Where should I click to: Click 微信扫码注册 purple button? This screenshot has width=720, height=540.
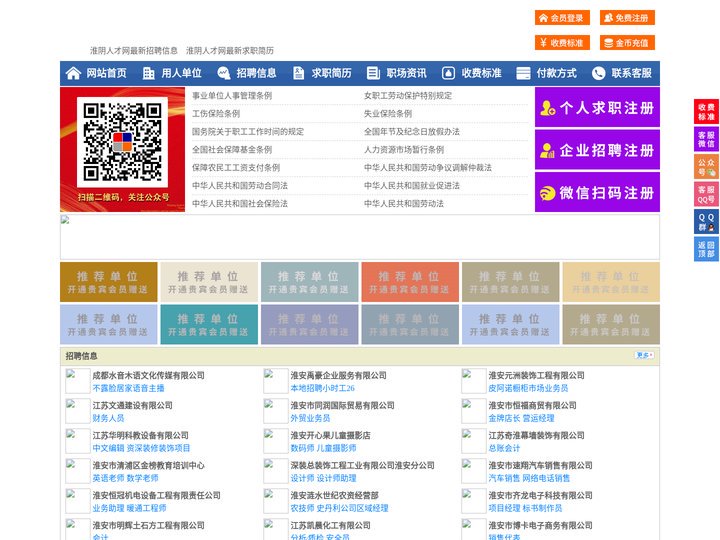(597, 192)
